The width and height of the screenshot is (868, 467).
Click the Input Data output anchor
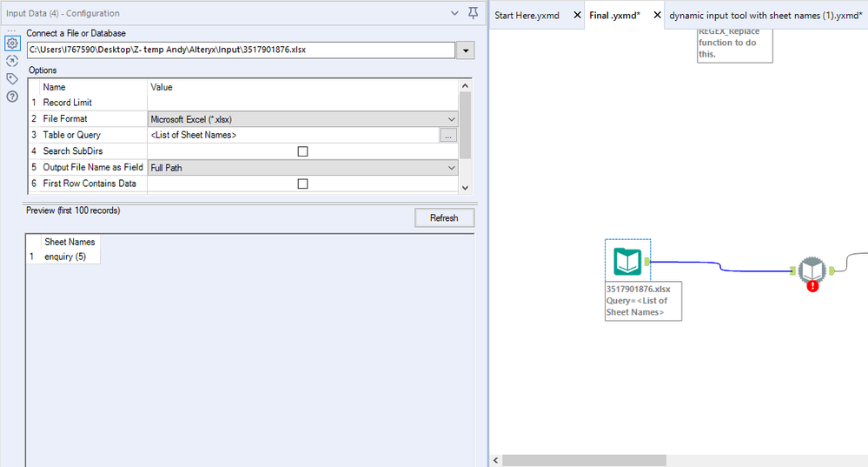pos(646,262)
